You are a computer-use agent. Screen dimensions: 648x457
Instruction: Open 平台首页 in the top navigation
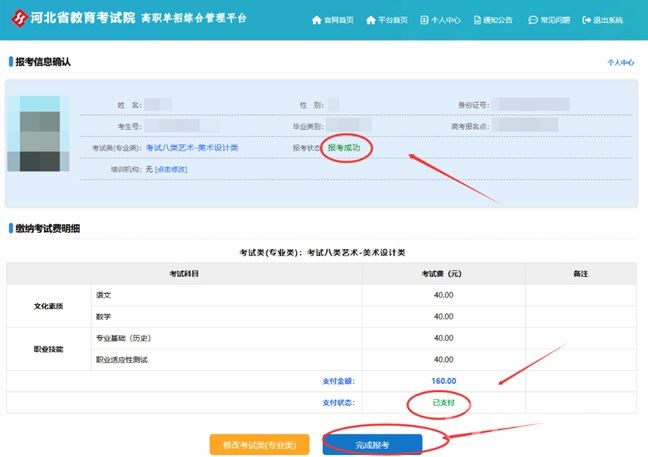(x=393, y=20)
